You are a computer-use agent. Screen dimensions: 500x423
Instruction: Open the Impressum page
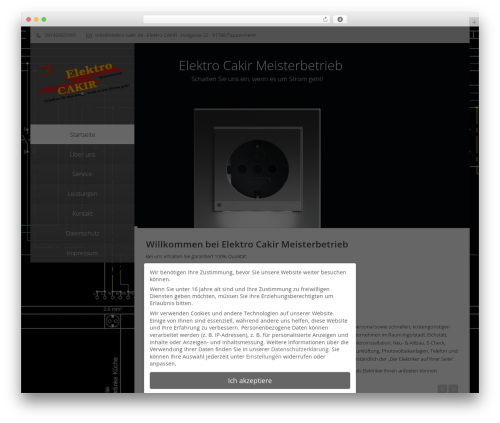coord(82,253)
